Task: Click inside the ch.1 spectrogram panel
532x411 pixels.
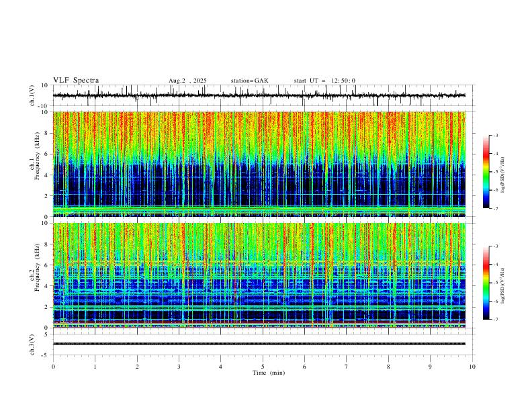Action: (259, 164)
